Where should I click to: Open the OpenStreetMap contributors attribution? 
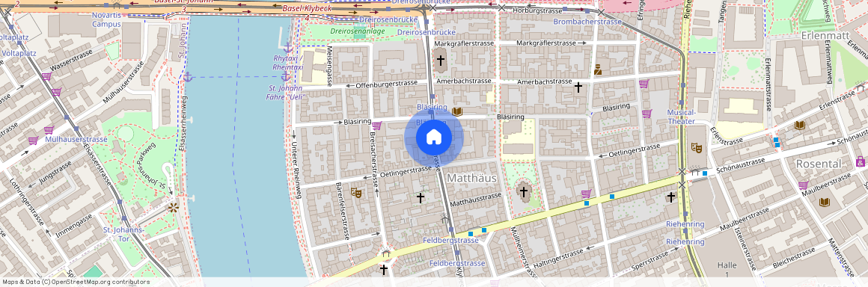[76, 282]
